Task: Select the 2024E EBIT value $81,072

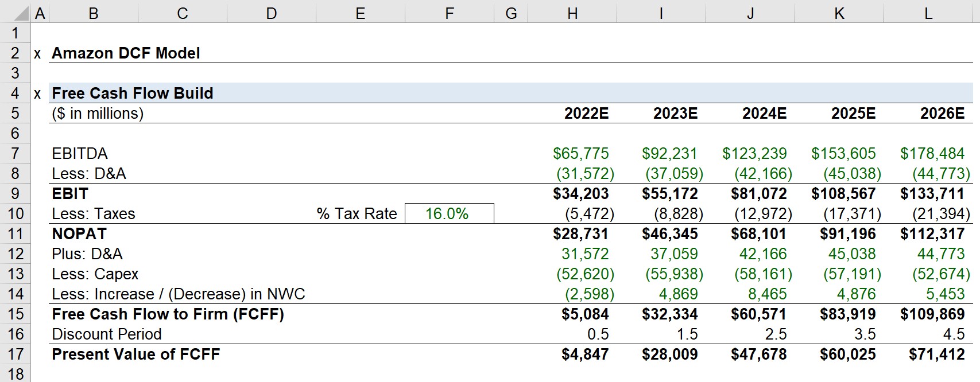Action: (758, 194)
